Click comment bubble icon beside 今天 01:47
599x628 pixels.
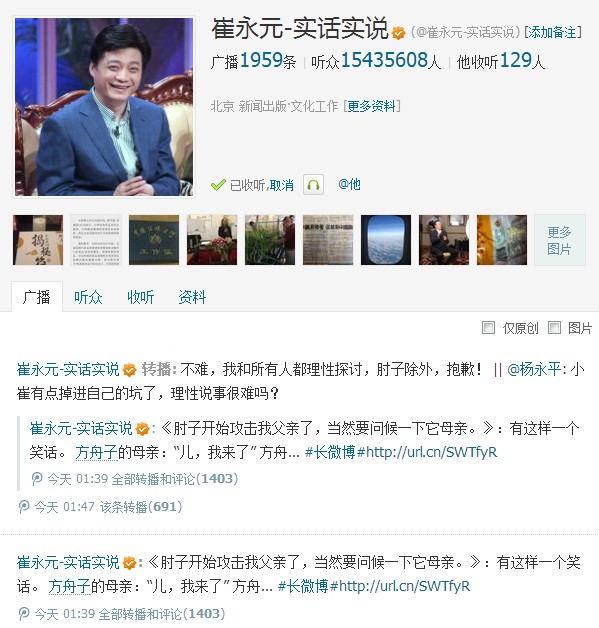click(24, 507)
